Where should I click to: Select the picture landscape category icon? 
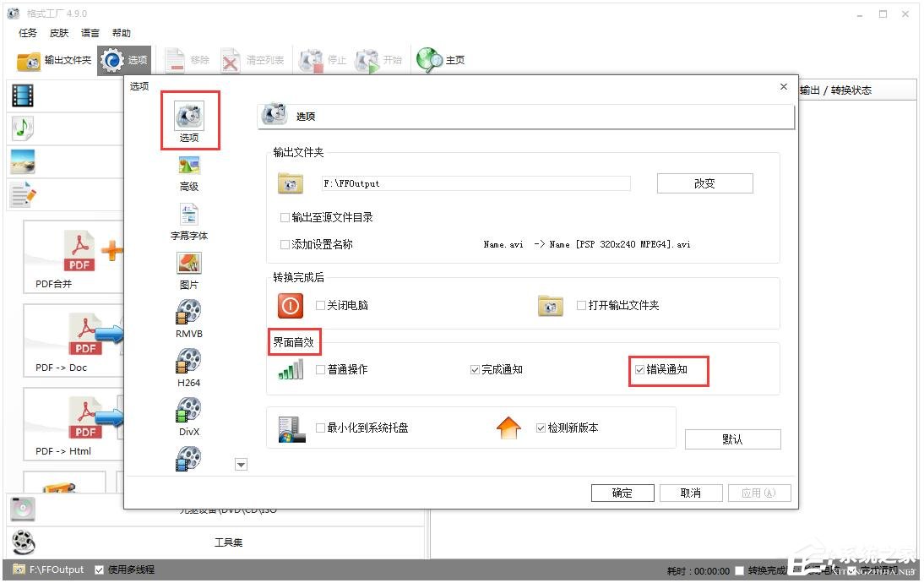pyautogui.click(x=23, y=161)
